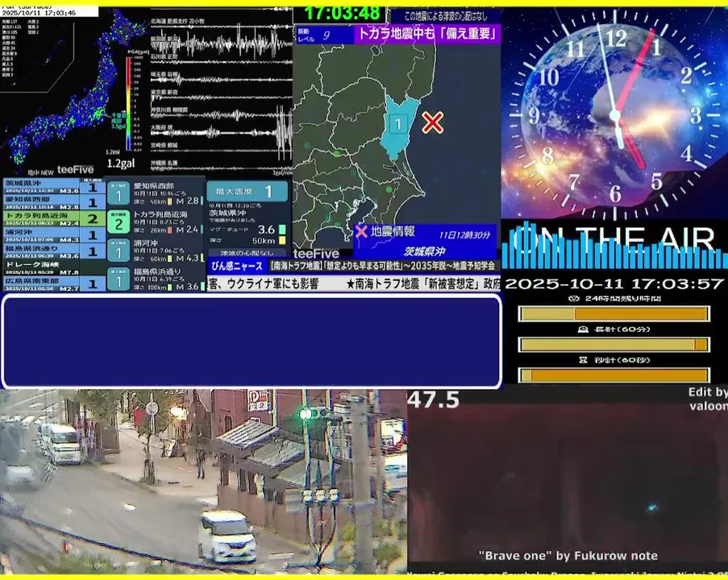
Task: Click the 津波の心配なし label
Action: pos(247,253)
